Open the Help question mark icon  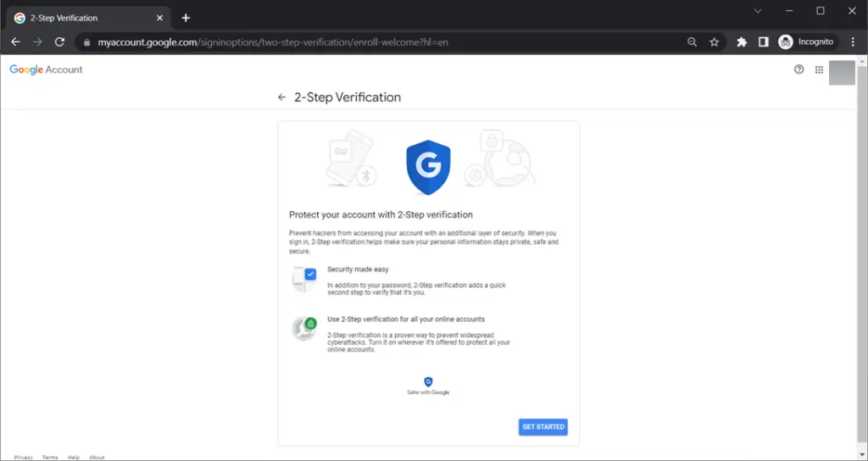[798, 69]
